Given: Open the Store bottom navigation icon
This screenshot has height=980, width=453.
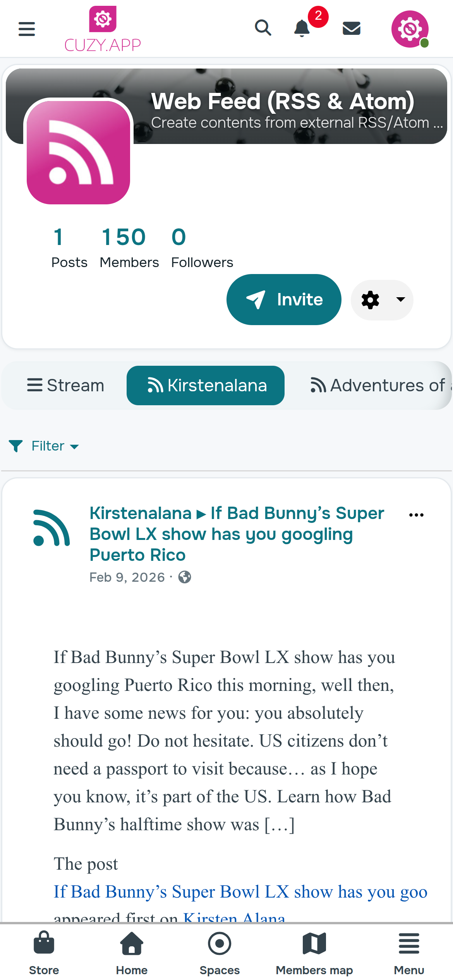Looking at the screenshot, I should (x=44, y=953).
